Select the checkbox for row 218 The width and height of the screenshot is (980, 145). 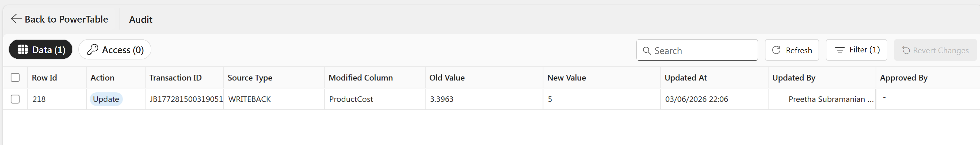point(15,99)
